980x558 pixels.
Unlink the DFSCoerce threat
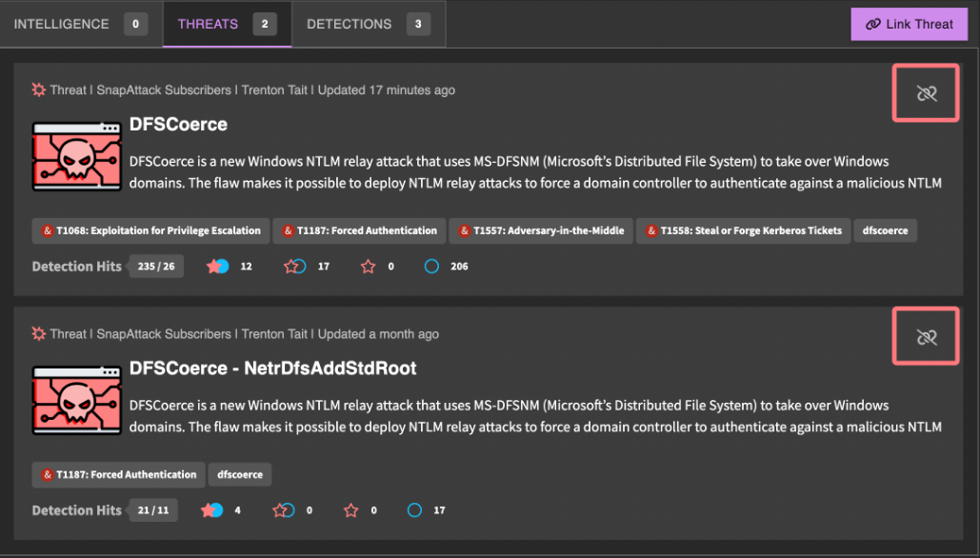[926, 93]
